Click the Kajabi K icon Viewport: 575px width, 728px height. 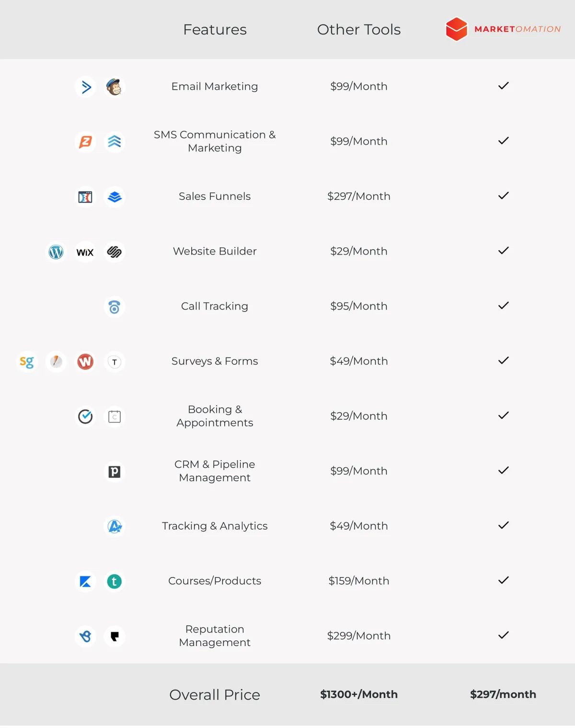click(x=85, y=582)
